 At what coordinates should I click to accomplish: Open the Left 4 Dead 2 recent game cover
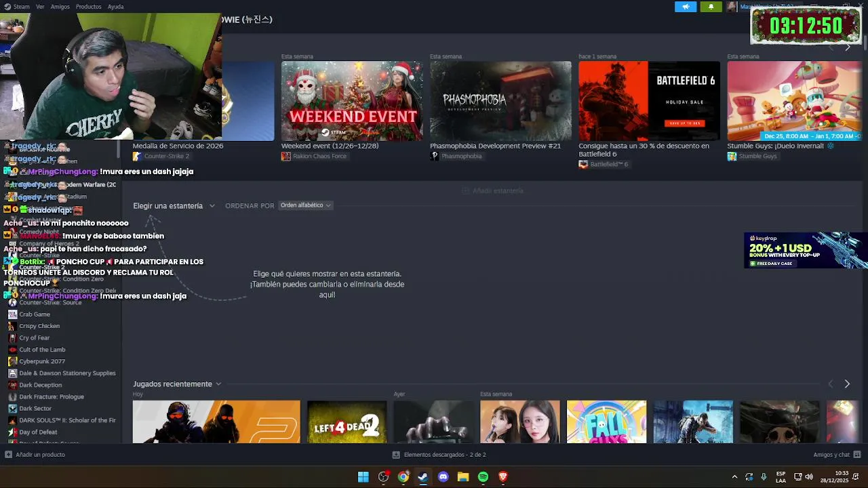click(347, 422)
